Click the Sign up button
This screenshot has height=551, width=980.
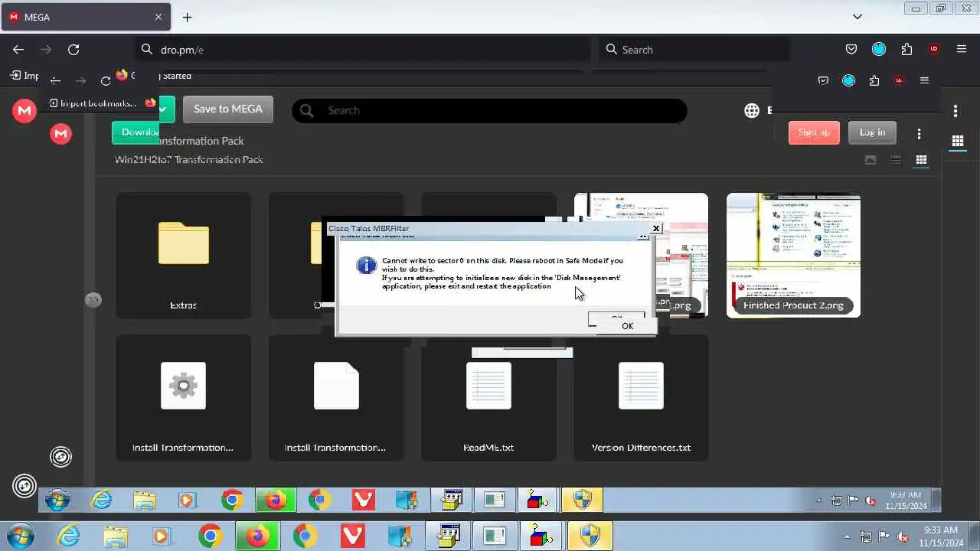pyautogui.click(x=814, y=132)
